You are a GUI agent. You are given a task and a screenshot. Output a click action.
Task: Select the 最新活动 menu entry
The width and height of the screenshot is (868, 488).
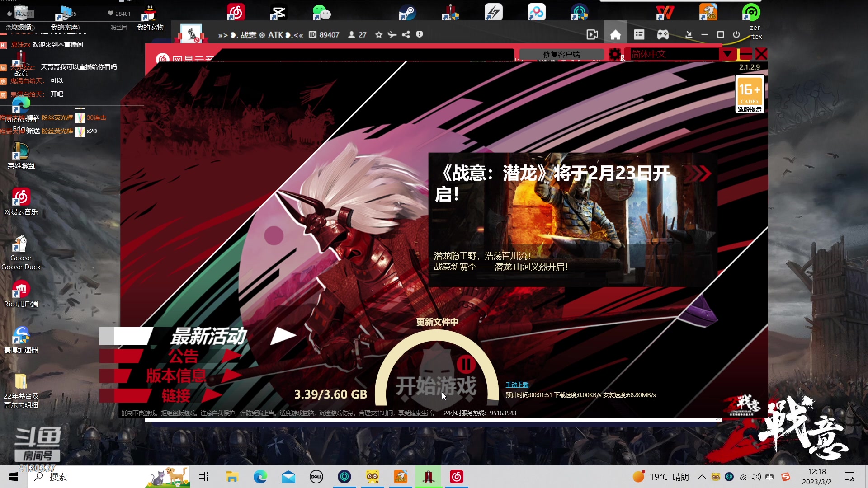[208, 336]
